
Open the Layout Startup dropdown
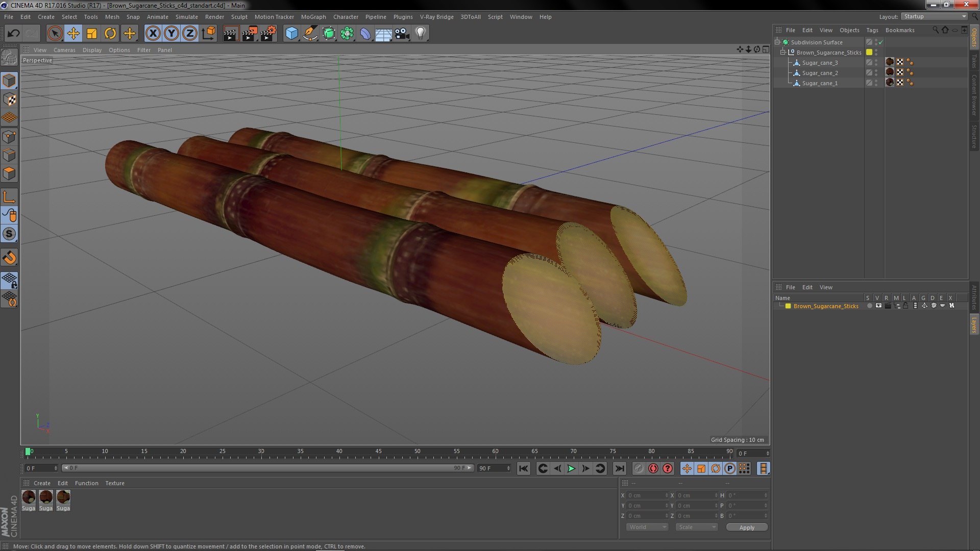[x=934, y=16]
